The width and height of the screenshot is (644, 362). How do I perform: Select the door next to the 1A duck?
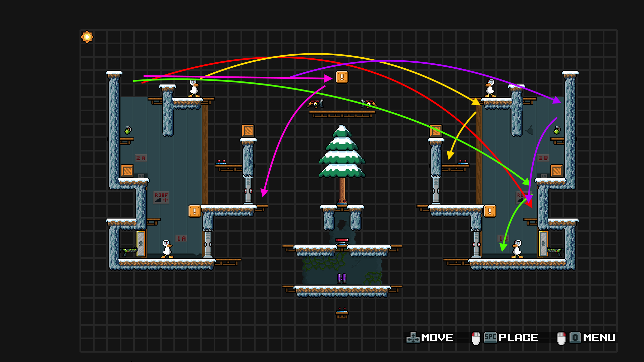[x=141, y=244]
